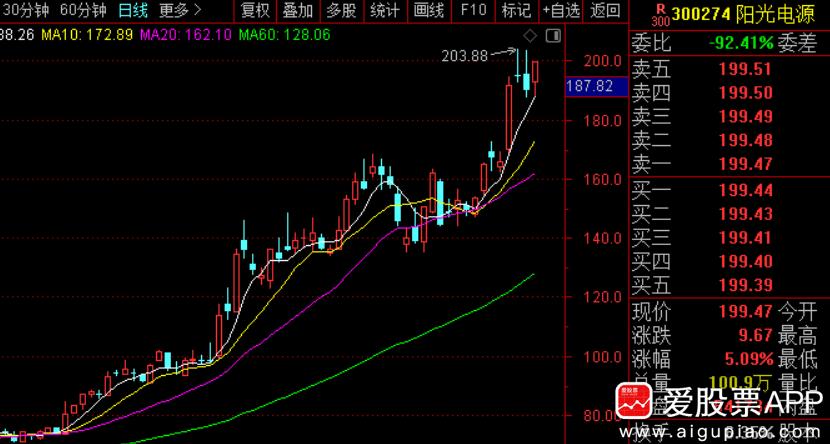
Task: Click the 委差 label
Action: pos(798,43)
